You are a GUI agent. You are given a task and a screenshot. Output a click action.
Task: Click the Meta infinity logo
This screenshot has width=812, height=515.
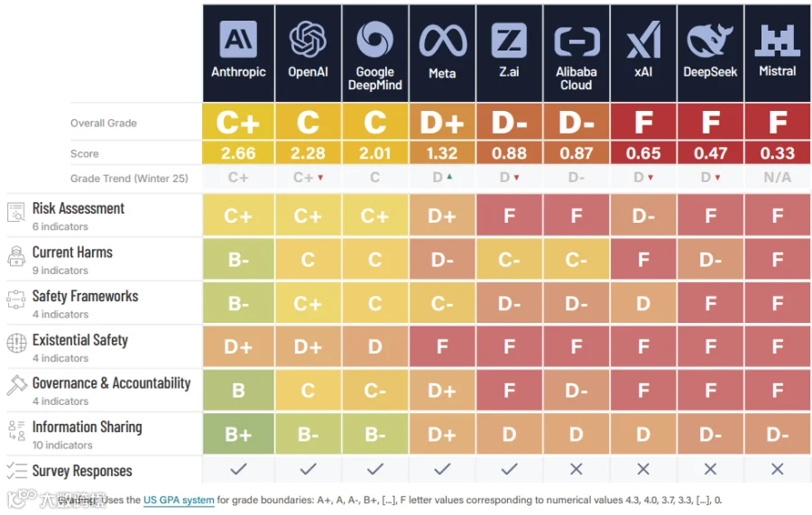pyautogui.click(x=442, y=41)
